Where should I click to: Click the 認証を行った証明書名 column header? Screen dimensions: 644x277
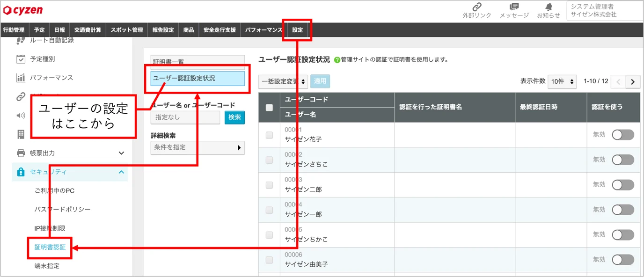(454, 107)
